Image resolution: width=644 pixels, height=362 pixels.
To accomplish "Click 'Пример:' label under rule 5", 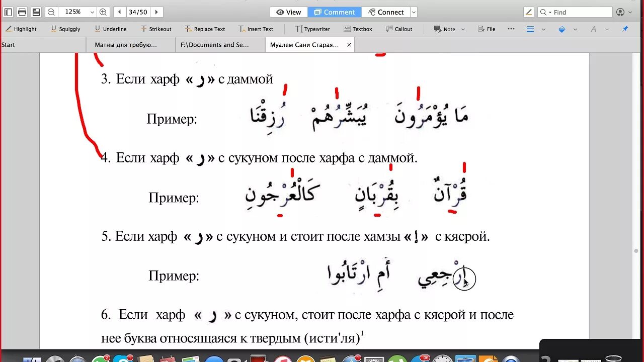I will (x=174, y=276).
